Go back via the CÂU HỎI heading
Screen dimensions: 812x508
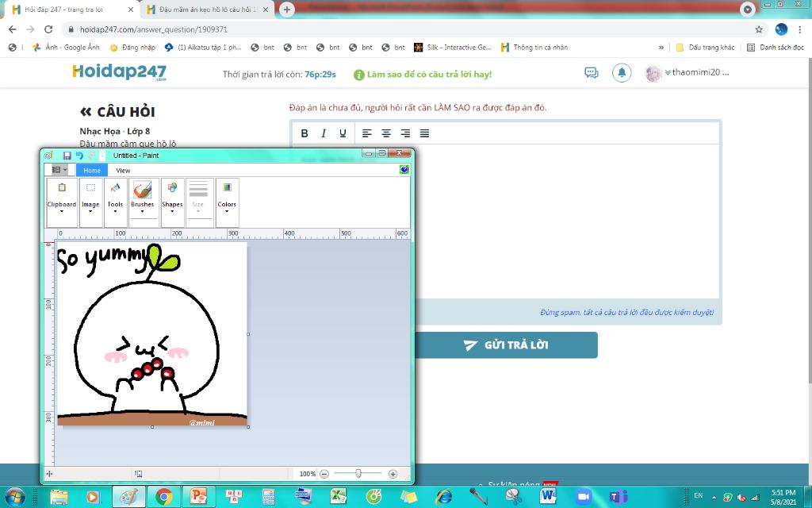(117, 111)
